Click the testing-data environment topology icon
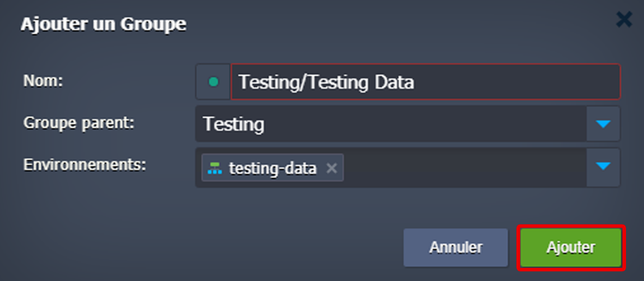The height and width of the screenshot is (281, 644). 215,168
